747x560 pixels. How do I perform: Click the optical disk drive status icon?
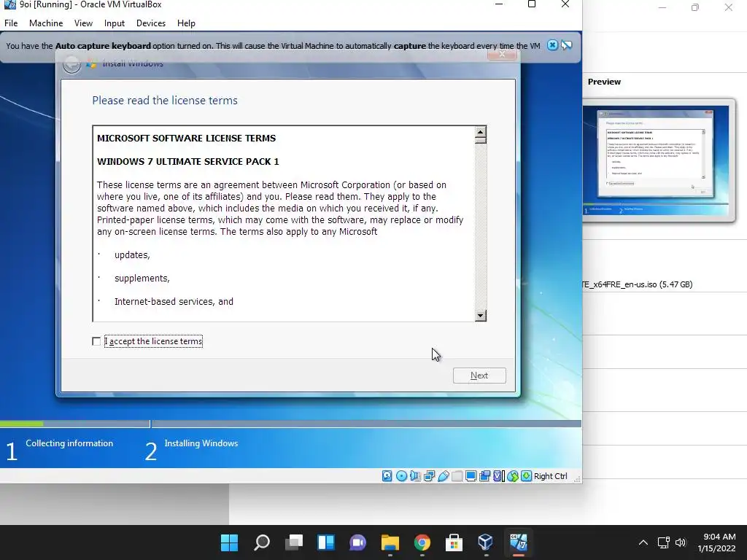pos(401,475)
